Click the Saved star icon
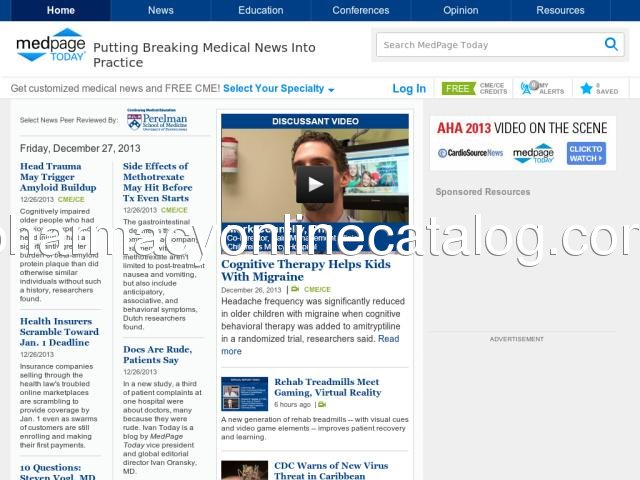 (x=586, y=88)
